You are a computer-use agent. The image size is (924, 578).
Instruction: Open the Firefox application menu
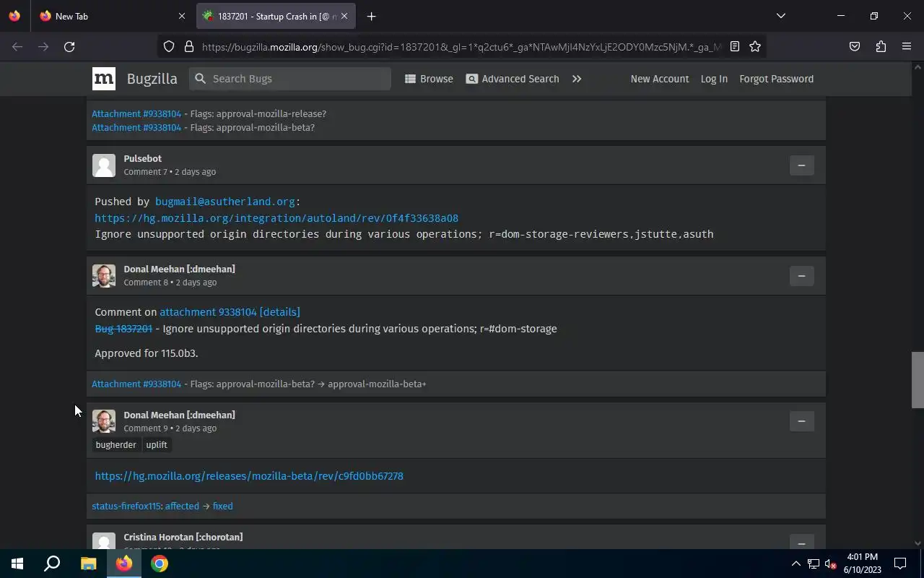tap(907, 46)
